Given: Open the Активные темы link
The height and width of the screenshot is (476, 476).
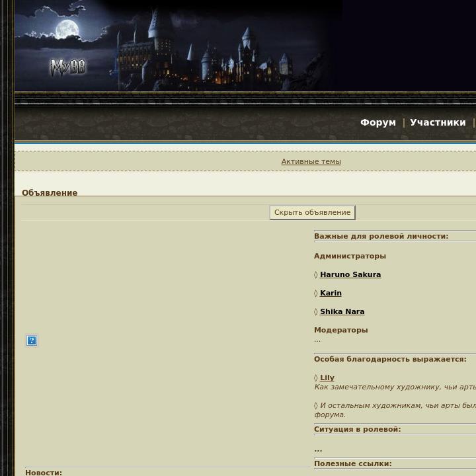Looking at the screenshot, I should pyautogui.click(x=311, y=161).
